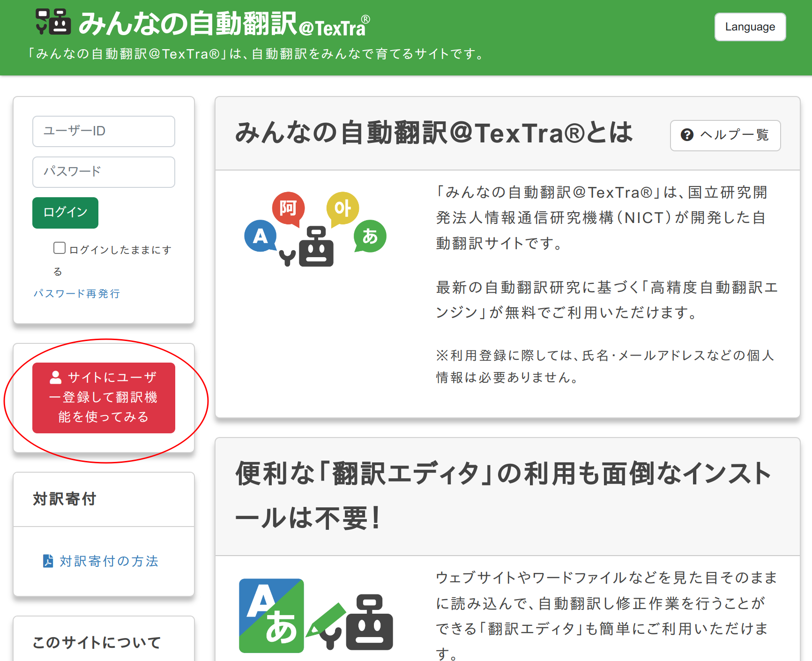Open the ヘルプ一覧 button
The image size is (812, 661).
[x=725, y=135]
